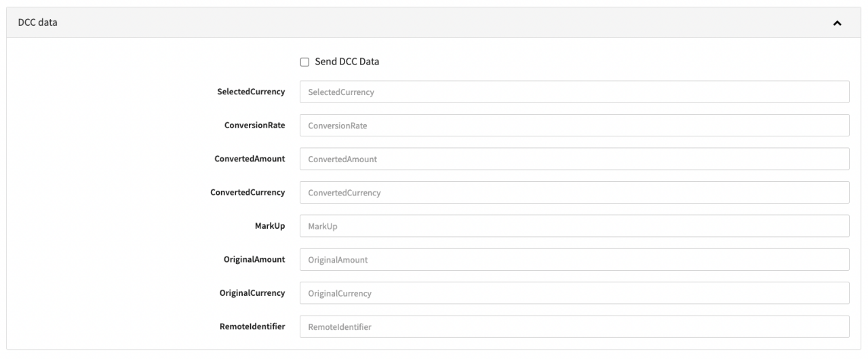Collapse the DCC data panel chevron
The width and height of the screenshot is (868, 359).
click(x=837, y=23)
